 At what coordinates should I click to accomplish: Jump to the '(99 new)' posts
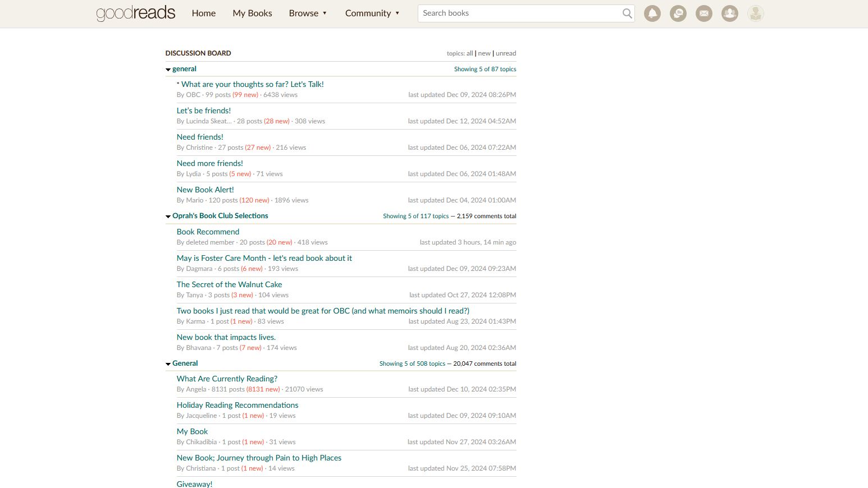245,95
